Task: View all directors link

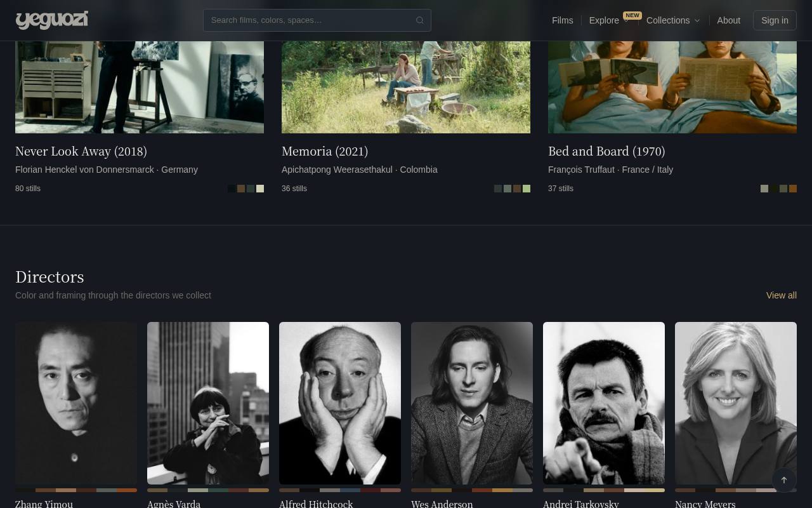Action: click(782, 295)
